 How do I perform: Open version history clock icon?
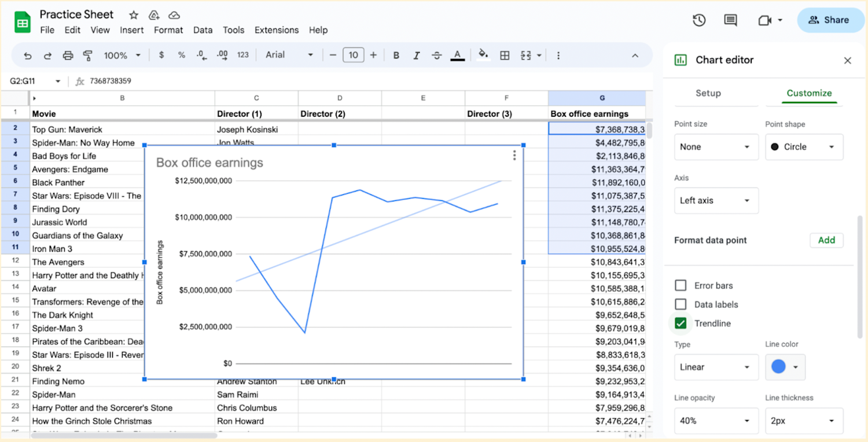(699, 20)
